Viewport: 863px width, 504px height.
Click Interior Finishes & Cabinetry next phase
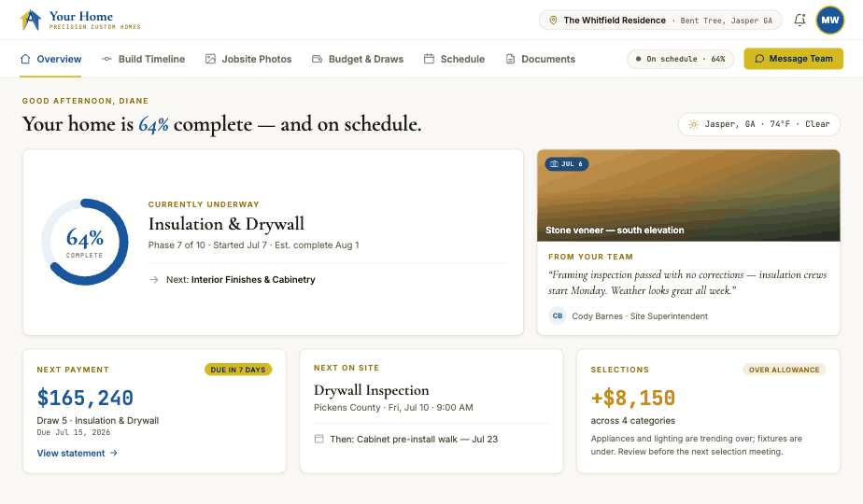coord(253,279)
